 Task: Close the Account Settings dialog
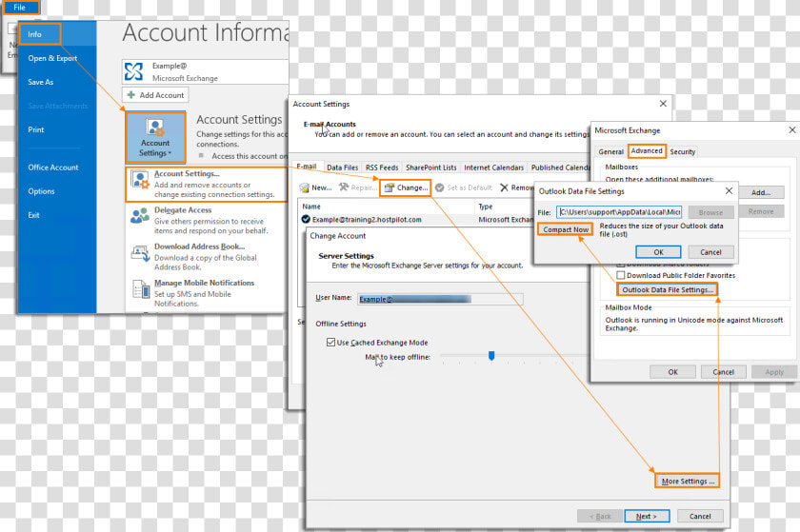[x=663, y=104]
